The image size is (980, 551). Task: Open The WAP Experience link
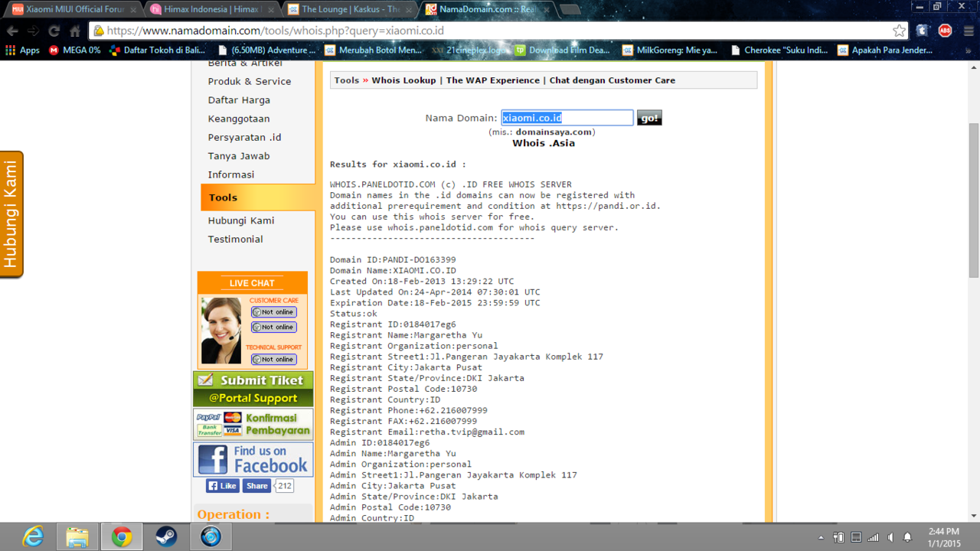click(492, 80)
